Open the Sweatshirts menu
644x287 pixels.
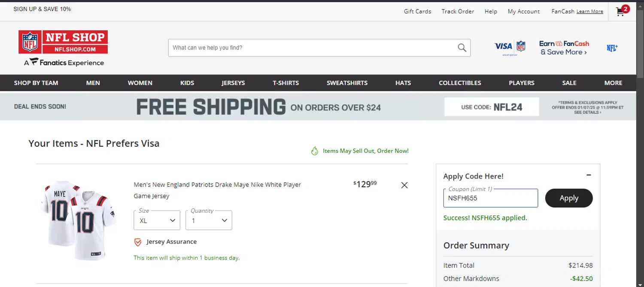click(347, 83)
